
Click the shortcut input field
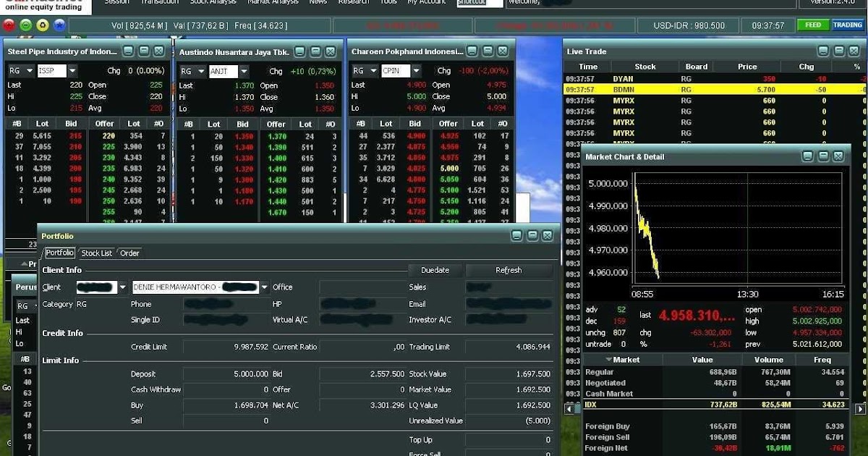pyautogui.click(x=480, y=3)
